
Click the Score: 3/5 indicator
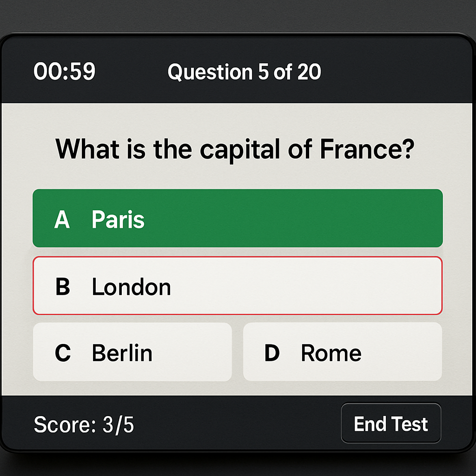point(83,424)
